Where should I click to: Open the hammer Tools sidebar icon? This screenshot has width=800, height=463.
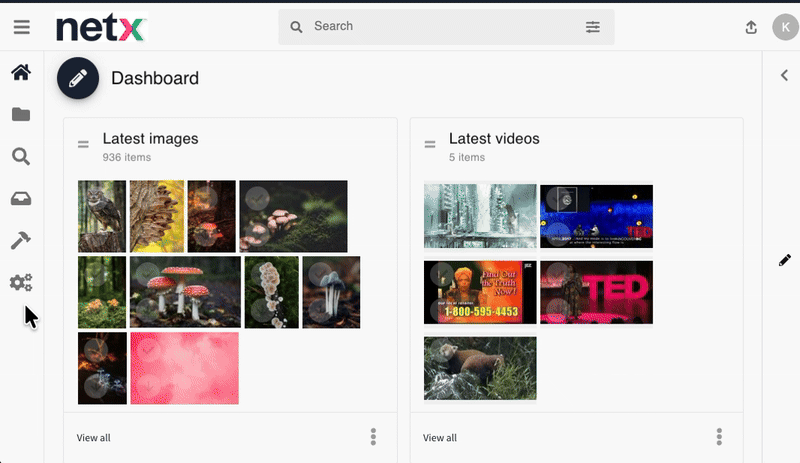[x=21, y=241]
